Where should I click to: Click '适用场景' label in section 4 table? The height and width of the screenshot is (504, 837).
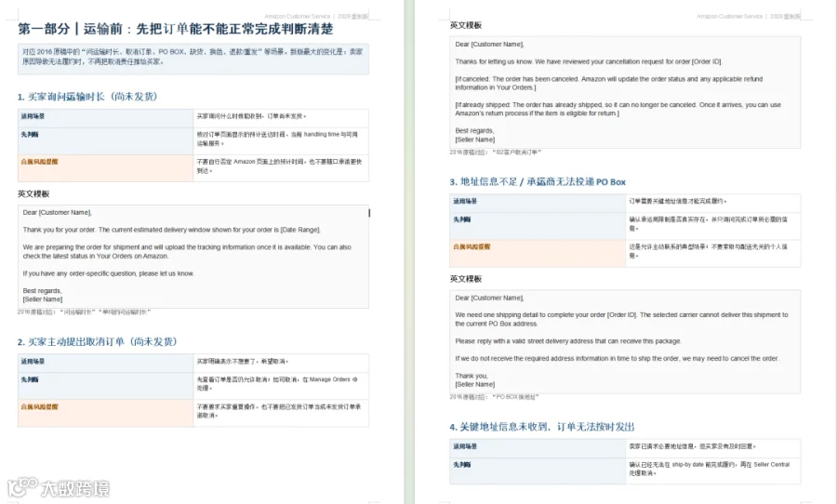465,446
